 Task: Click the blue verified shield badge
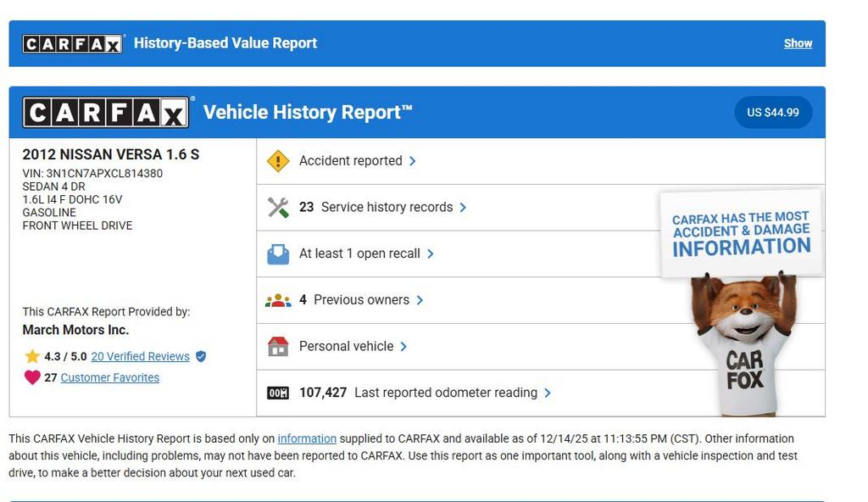click(201, 356)
